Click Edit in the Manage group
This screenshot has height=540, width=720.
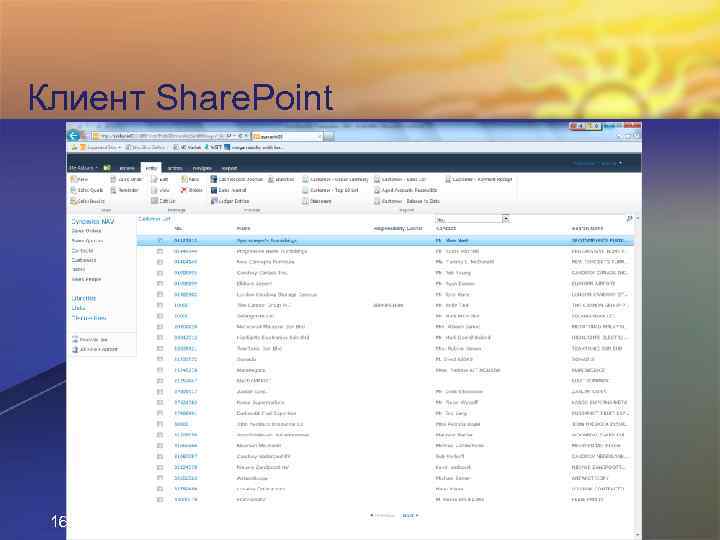(x=160, y=179)
